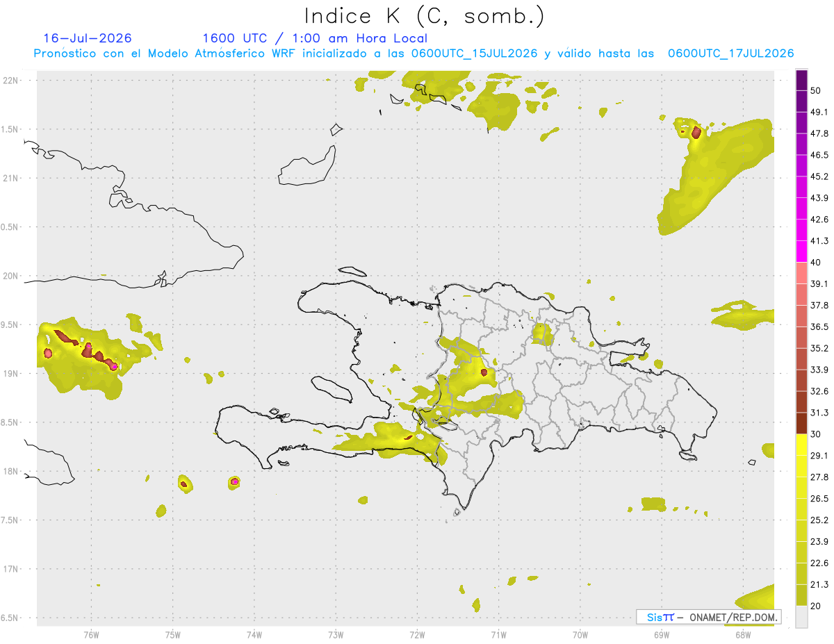Click the Indice K chart title
The width and height of the screenshot is (834, 644).
click(425, 15)
